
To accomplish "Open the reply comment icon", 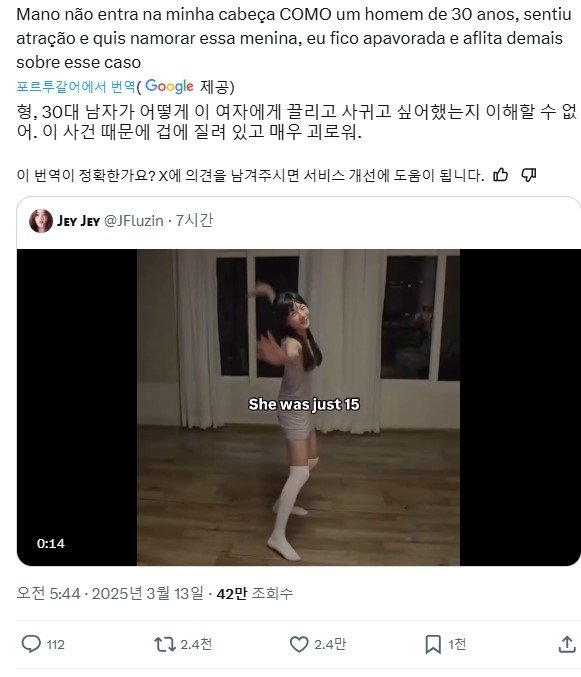I will (31, 644).
